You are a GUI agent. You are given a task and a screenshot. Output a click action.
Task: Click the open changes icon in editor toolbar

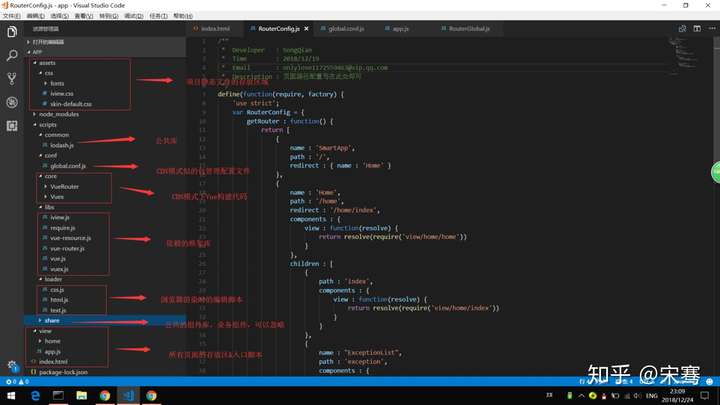pos(682,28)
